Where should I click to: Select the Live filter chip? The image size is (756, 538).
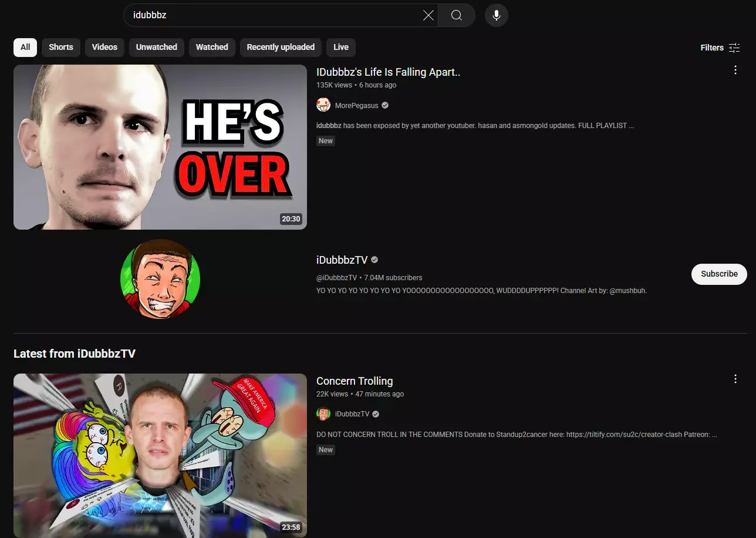click(x=341, y=48)
